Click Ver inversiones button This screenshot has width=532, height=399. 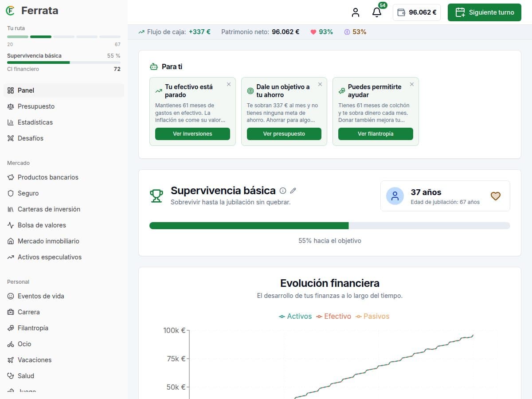[192, 134]
